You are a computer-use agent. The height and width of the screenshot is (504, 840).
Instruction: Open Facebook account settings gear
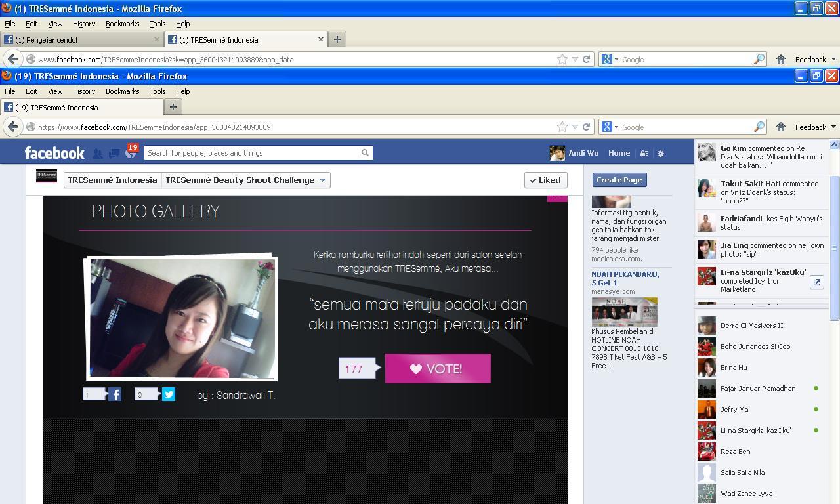pyautogui.click(x=661, y=154)
